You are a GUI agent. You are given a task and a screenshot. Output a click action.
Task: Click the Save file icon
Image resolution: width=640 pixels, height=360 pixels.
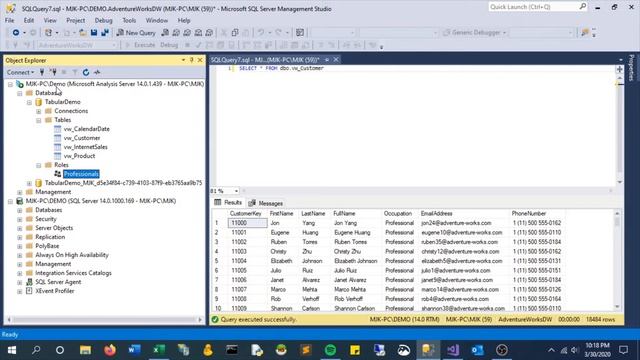[94, 33]
